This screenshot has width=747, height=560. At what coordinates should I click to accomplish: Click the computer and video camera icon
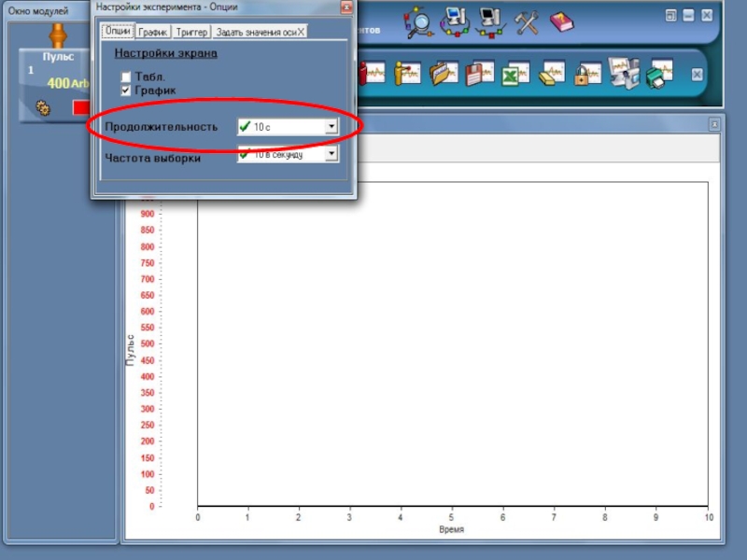click(624, 73)
